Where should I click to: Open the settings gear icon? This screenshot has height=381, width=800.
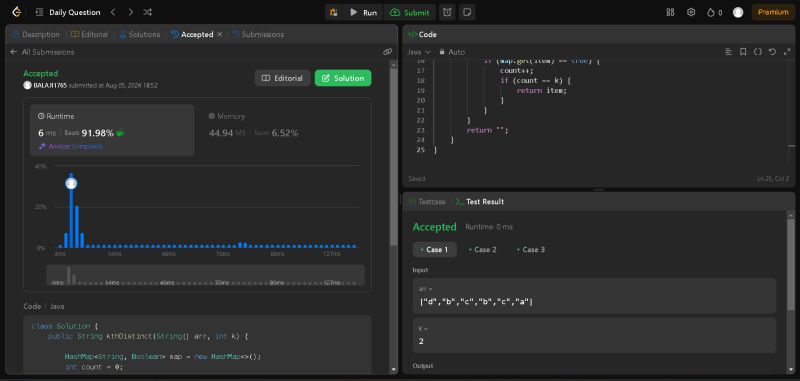tap(691, 12)
